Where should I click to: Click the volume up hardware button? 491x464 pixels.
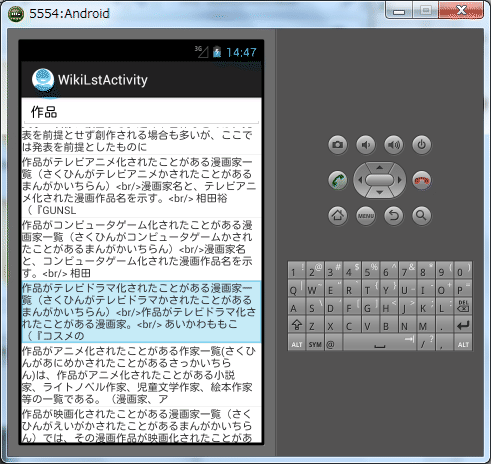coord(394,145)
